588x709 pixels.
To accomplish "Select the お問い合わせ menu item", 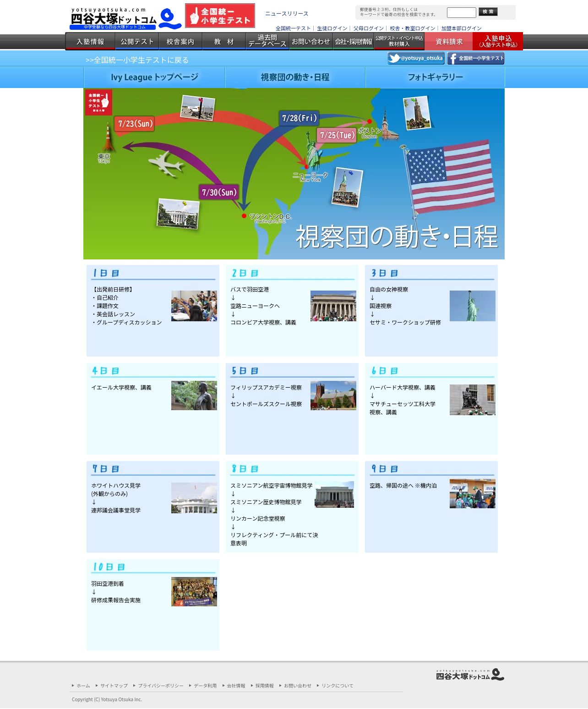I will [311, 41].
